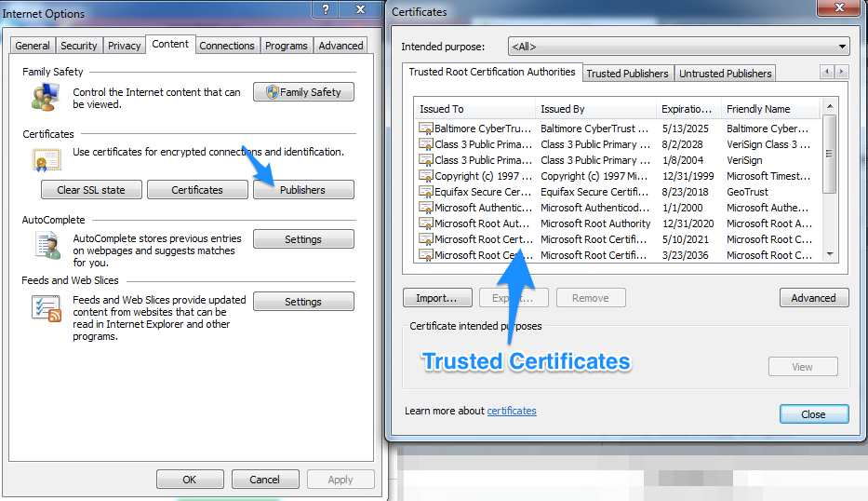
Task: Click the tab scroll right arrow in Certificates
Action: pyautogui.click(x=841, y=72)
